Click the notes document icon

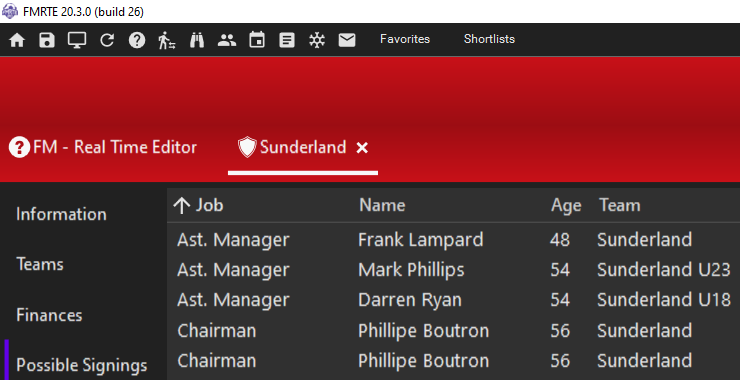coord(287,40)
